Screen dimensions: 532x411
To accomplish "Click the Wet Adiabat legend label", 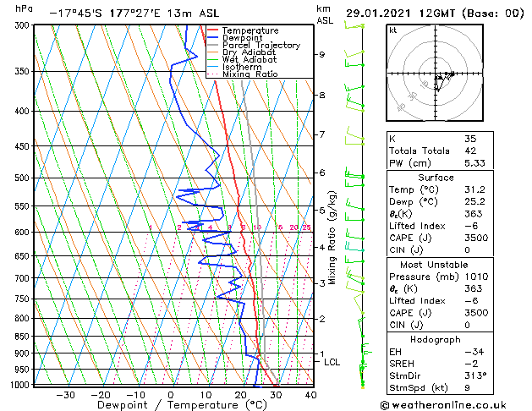I will [250, 60].
